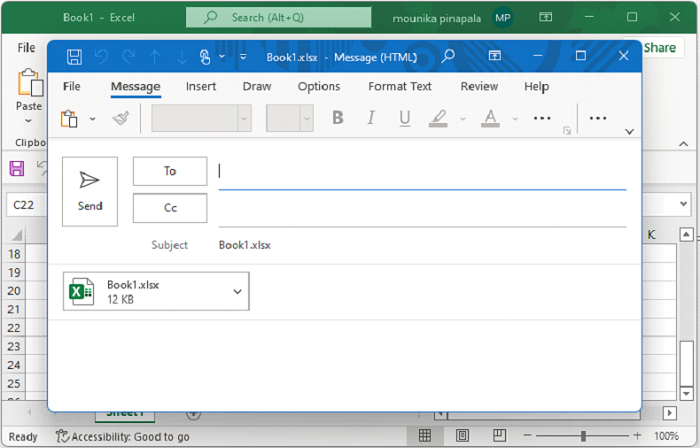
Task: Toggle Bold formatting
Action: 338,118
